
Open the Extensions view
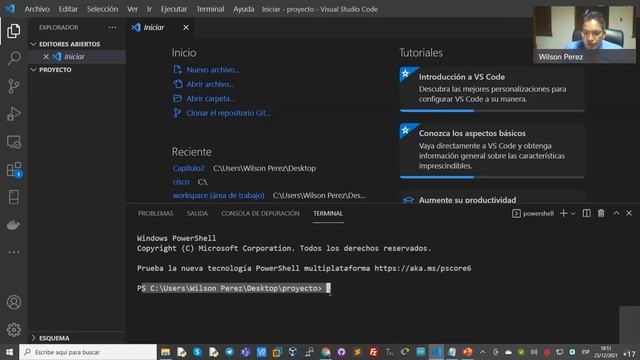[x=13, y=169]
